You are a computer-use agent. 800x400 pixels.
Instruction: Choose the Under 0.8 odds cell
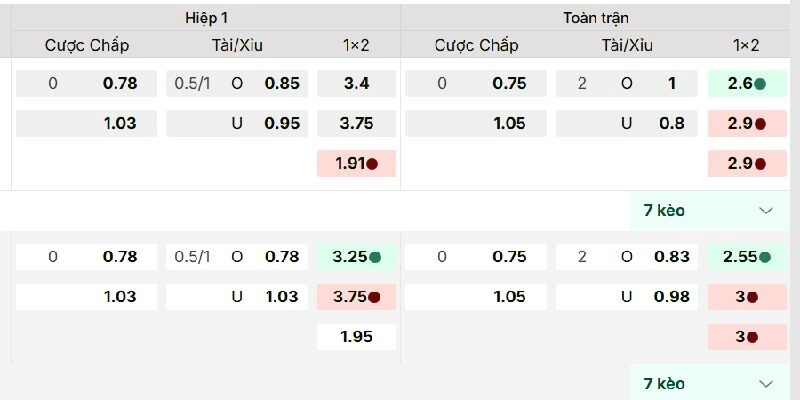coord(627,124)
